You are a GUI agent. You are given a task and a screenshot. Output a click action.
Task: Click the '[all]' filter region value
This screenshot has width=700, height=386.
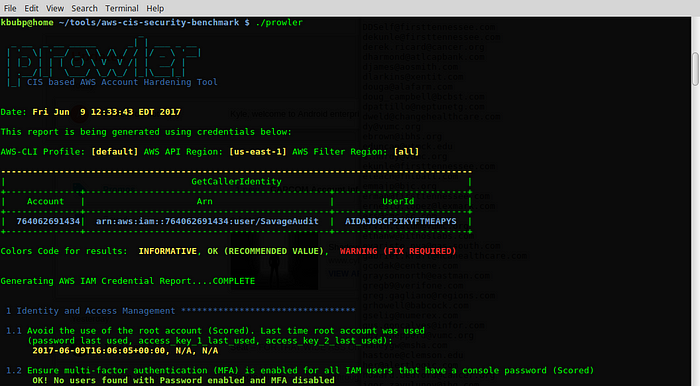406,152
